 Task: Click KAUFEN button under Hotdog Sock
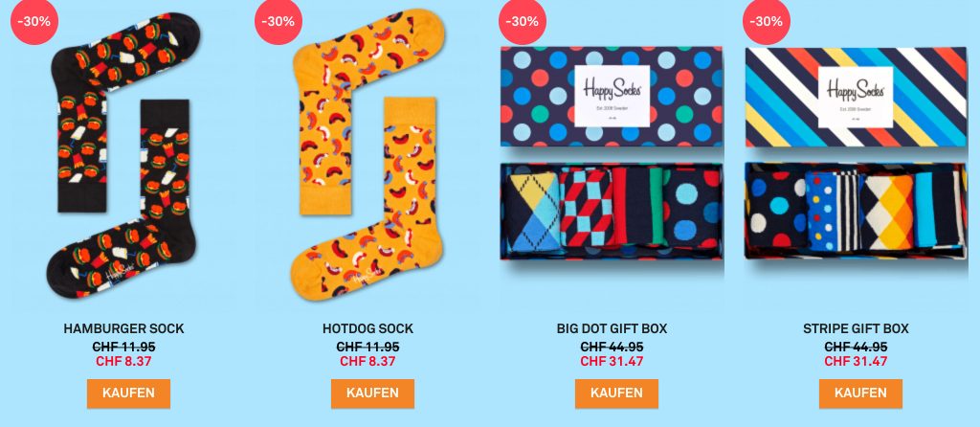372,393
